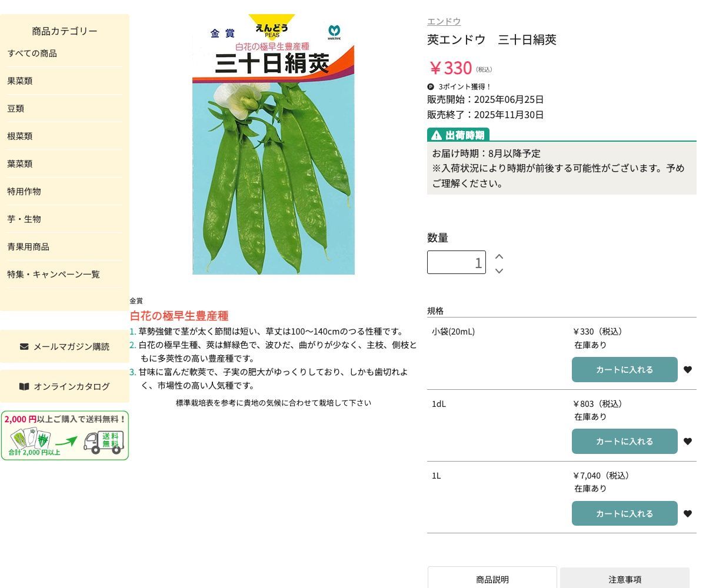Open the エンドウ breadcrumb link
706x588 pixels.
444,21
